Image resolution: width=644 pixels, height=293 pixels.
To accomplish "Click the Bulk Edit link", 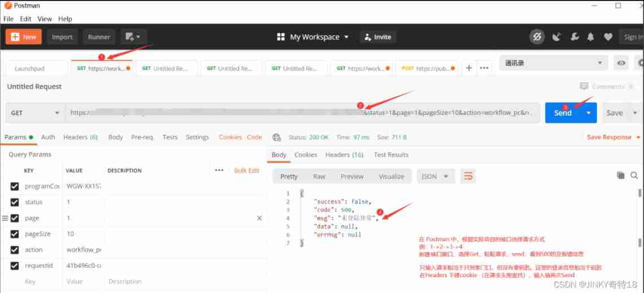I will point(246,170).
